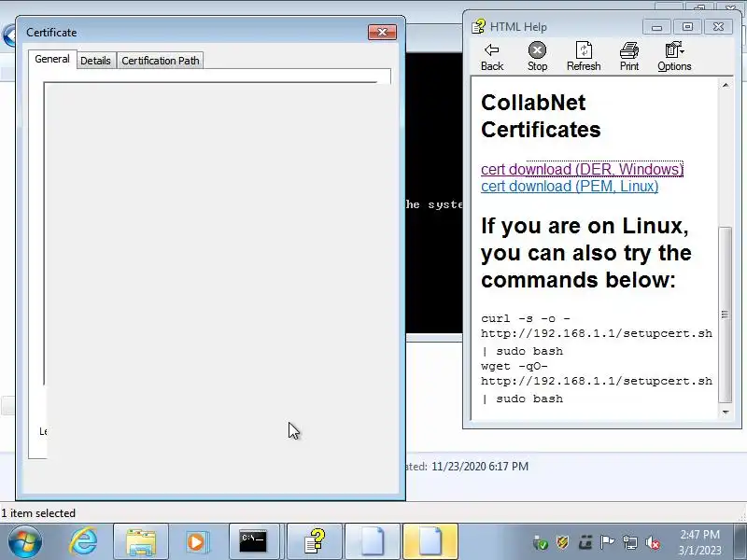The width and height of the screenshot is (747, 560).
Task: Select the non-highlighted blank document taskbar button
Action: click(x=373, y=542)
